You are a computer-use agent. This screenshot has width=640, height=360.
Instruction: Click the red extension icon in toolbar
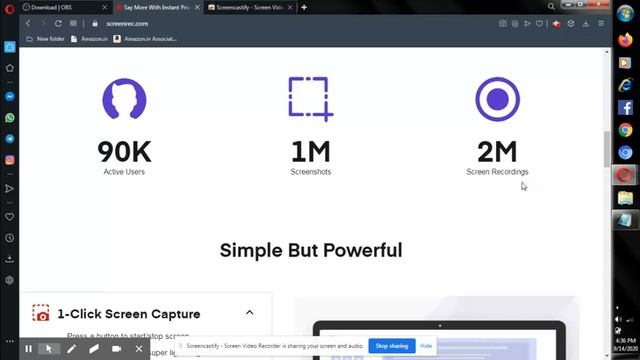pos(556,24)
